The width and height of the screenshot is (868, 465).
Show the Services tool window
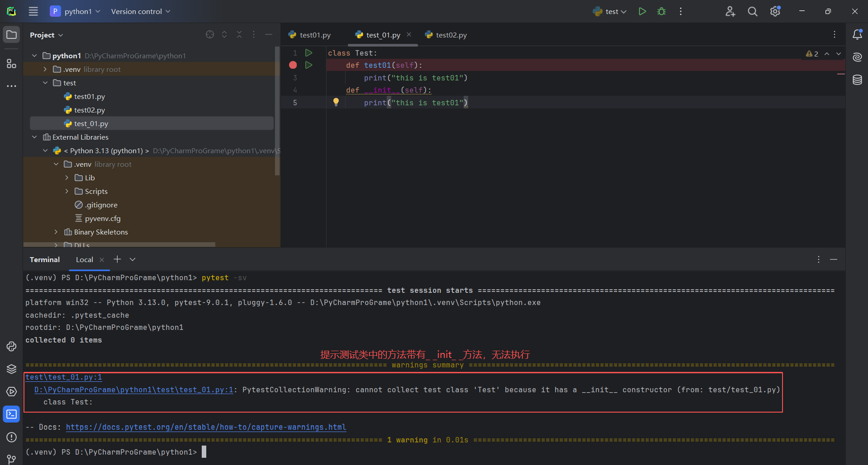point(11,391)
